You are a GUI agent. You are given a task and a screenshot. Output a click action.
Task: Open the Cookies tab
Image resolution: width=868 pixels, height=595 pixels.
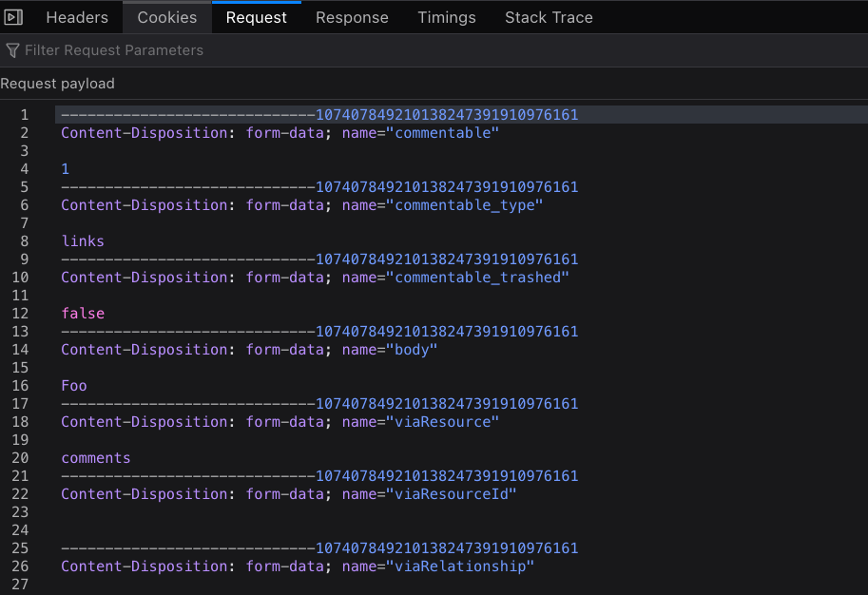coord(166,17)
